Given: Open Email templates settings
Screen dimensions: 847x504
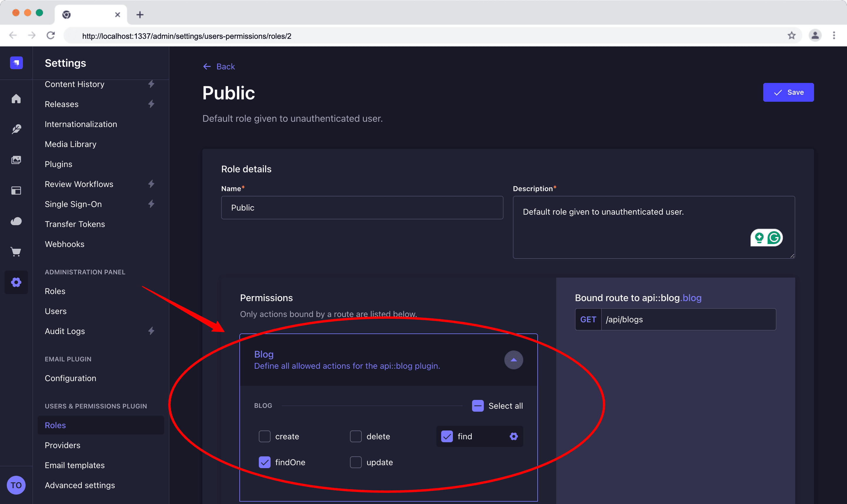Looking at the screenshot, I should coord(75,465).
